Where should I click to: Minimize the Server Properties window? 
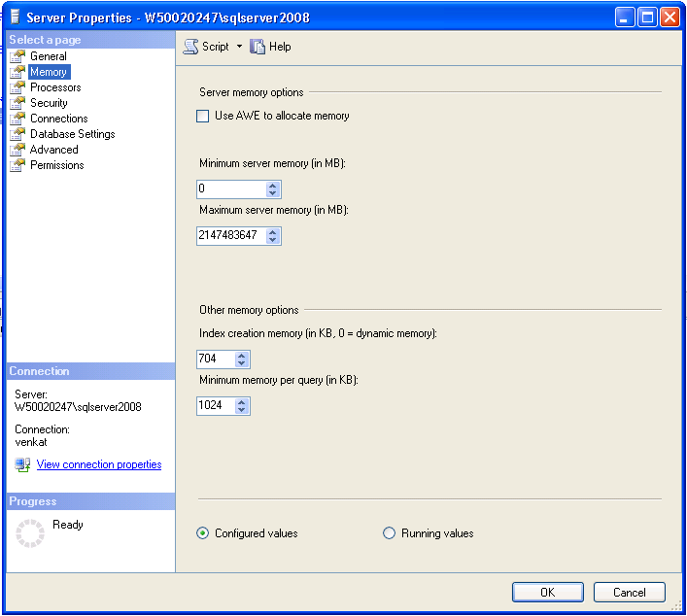625,17
